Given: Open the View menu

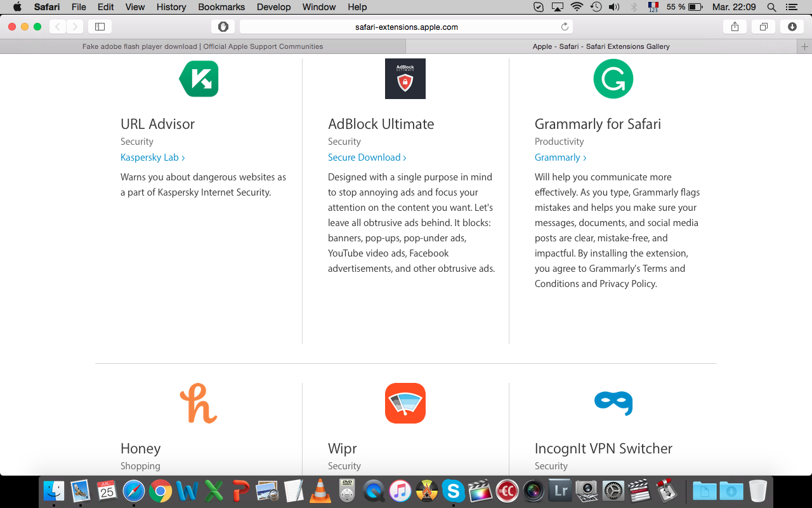Looking at the screenshot, I should (x=135, y=7).
